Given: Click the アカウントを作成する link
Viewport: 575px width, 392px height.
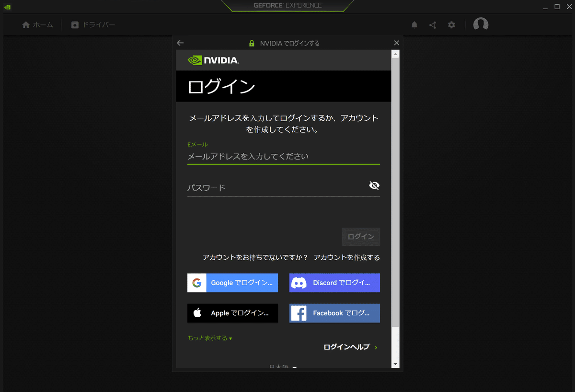Looking at the screenshot, I should [x=346, y=257].
